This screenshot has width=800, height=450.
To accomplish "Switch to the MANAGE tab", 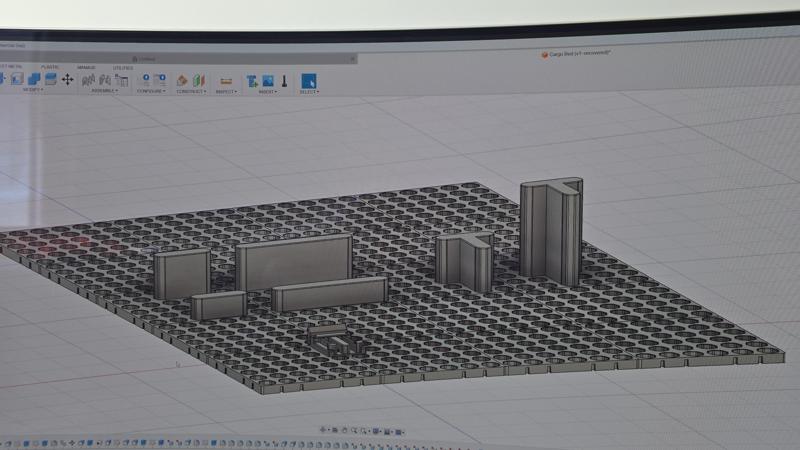I will [86, 67].
